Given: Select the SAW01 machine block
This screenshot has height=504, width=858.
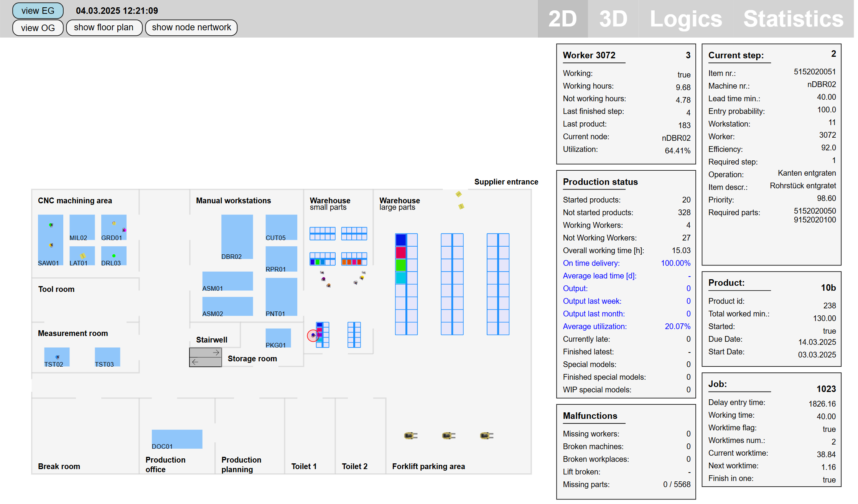Looking at the screenshot, I should pos(50,240).
